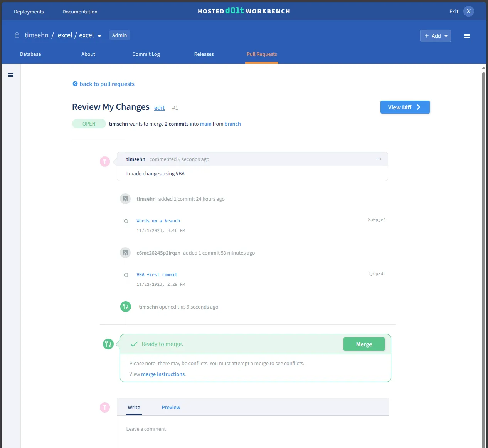Open comment options via ellipsis icon
This screenshot has width=488, height=448.
pyautogui.click(x=379, y=159)
